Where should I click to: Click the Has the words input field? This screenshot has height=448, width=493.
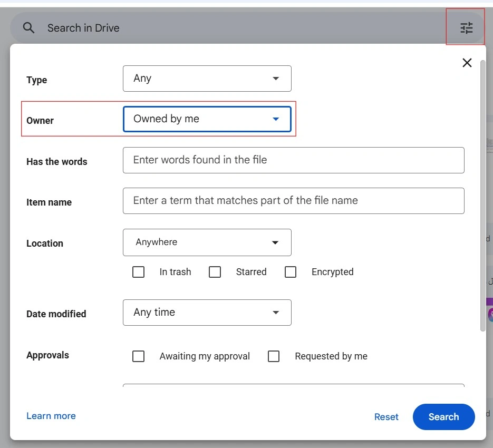click(293, 160)
